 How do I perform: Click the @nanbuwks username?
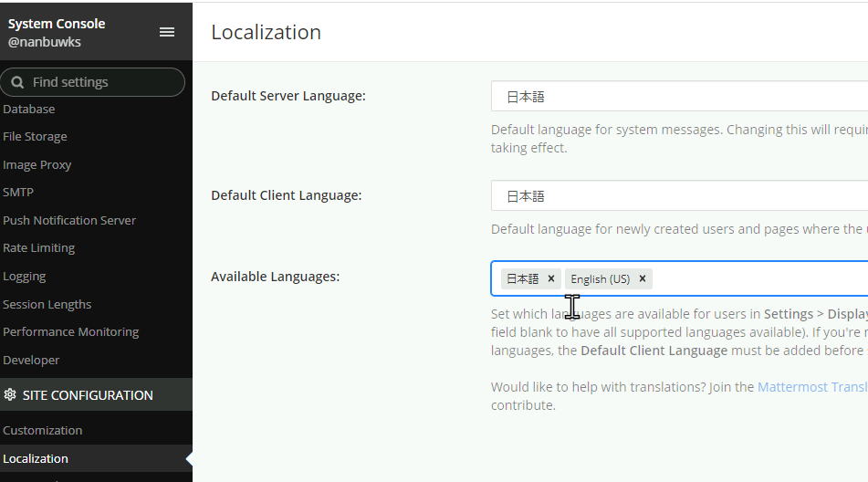(x=45, y=42)
